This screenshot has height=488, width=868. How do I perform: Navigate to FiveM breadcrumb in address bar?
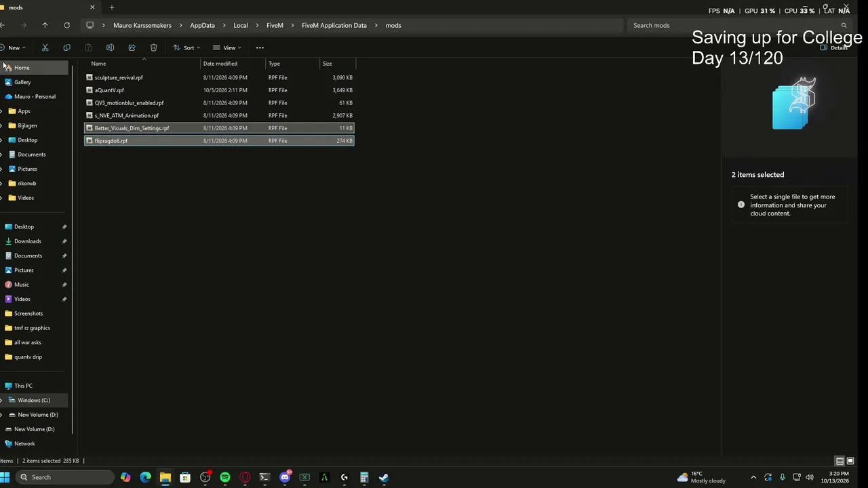click(275, 25)
